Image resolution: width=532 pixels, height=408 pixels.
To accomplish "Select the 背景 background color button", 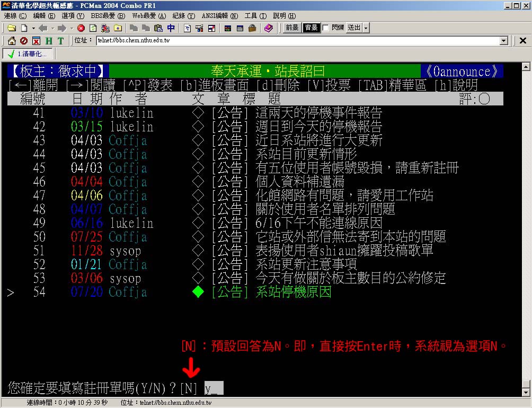I will (x=311, y=28).
